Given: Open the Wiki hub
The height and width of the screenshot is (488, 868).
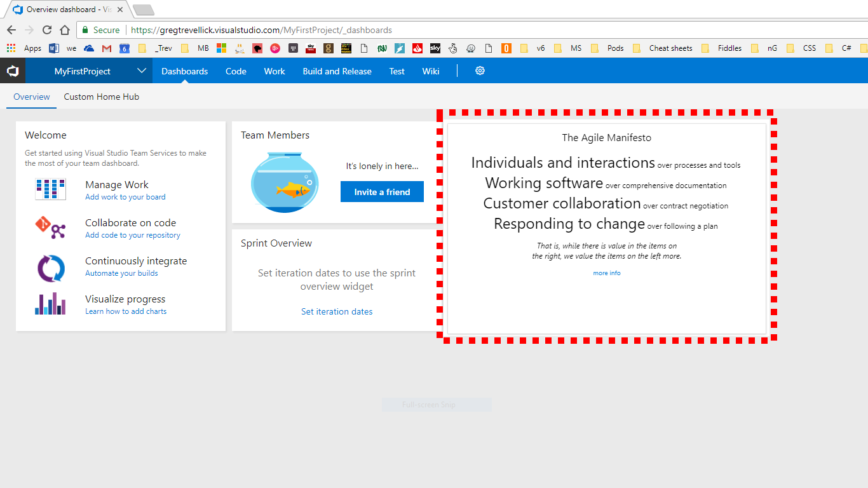Looking at the screenshot, I should click(431, 71).
